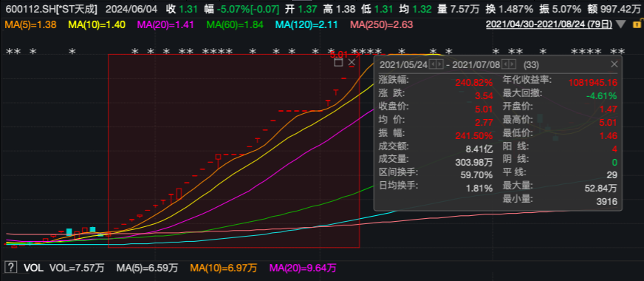This screenshot has height=281, width=644.
Task: Select the MA(20)=1.41 indicator label
Action: coord(165,24)
